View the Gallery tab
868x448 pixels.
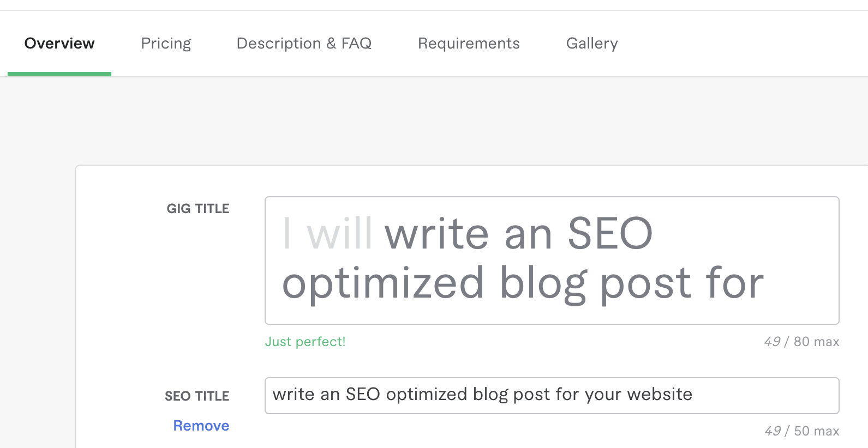tap(592, 43)
